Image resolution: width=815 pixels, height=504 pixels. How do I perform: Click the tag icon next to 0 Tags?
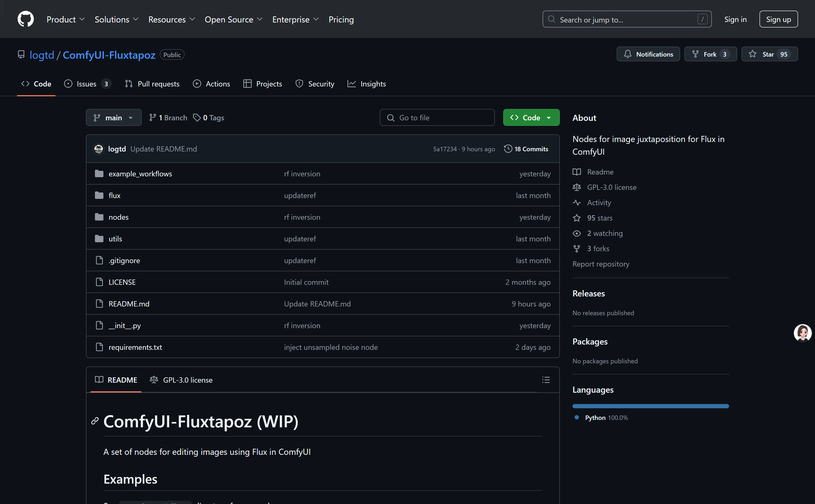tap(197, 118)
